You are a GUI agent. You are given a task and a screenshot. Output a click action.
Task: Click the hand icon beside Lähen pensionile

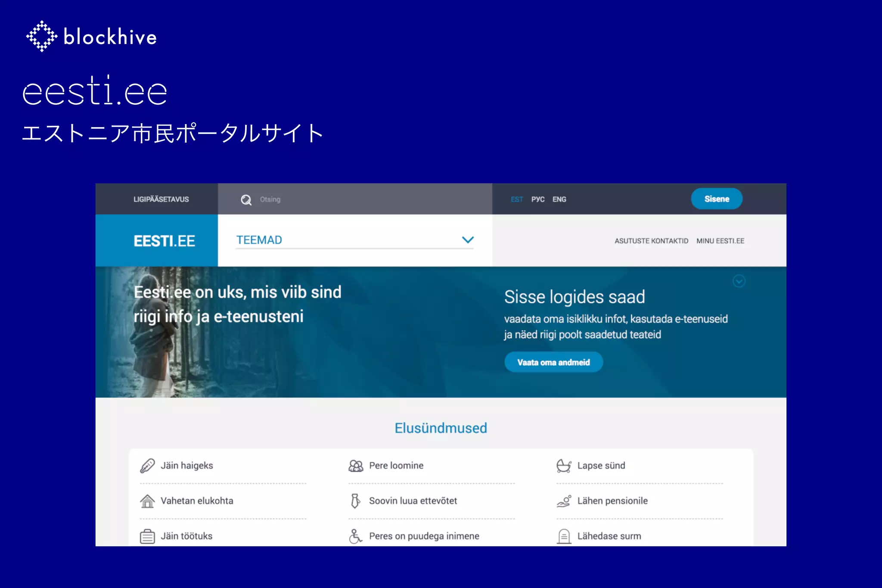click(x=564, y=501)
